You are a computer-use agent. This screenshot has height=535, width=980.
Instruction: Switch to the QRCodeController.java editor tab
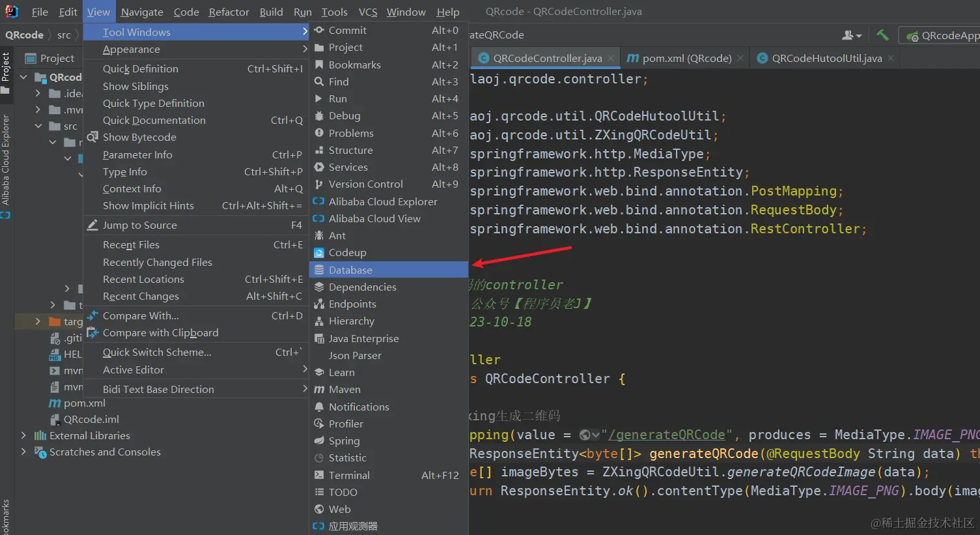tap(547, 58)
